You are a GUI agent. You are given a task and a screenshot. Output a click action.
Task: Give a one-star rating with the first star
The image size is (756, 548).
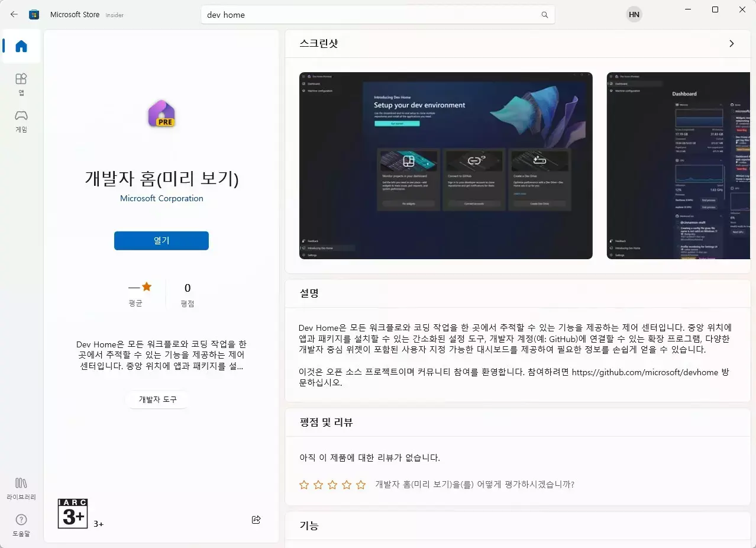click(303, 484)
